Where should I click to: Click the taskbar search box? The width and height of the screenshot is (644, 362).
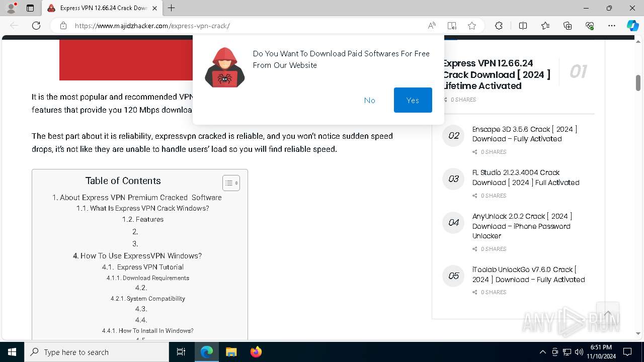(97, 352)
